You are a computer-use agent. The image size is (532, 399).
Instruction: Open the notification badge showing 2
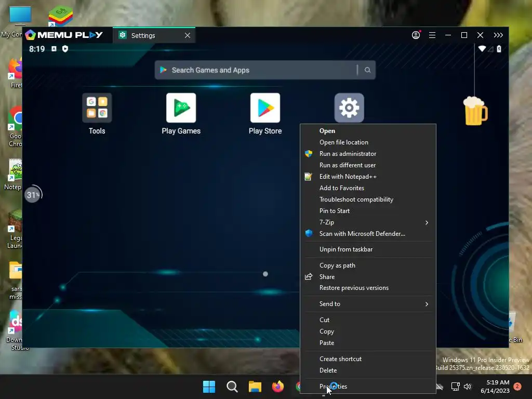(x=517, y=387)
